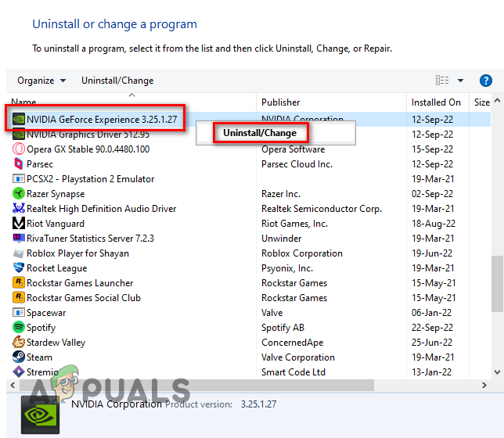This screenshot has width=504, height=438.
Task: Click the Rocket League icon
Action: 19,268
